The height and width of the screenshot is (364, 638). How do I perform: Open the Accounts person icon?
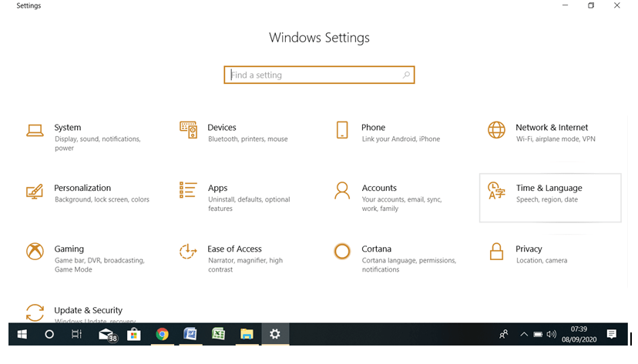[x=342, y=191]
